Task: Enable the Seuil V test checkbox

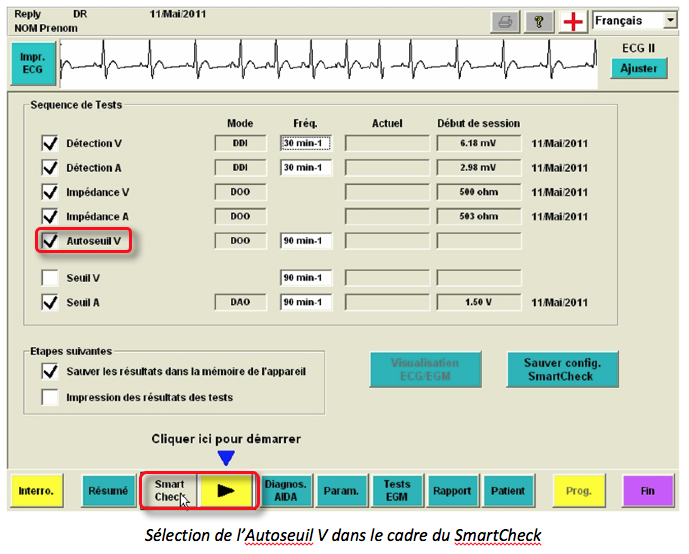Action: 50,277
